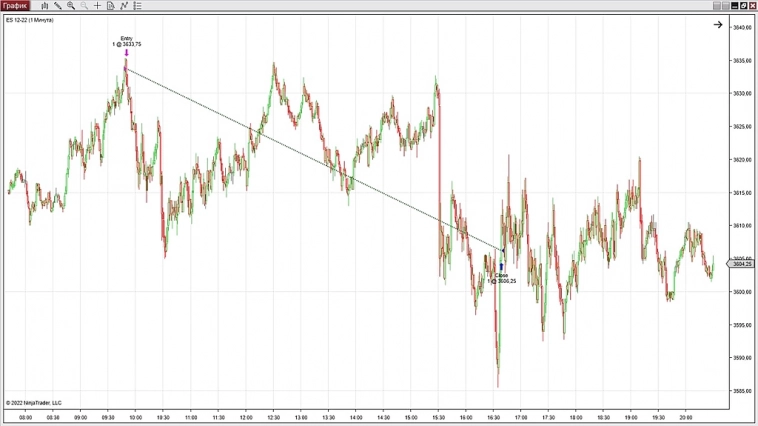Open the bar chart style icon
This screenshot has width=758, height=426.
[x=44, y=6]
